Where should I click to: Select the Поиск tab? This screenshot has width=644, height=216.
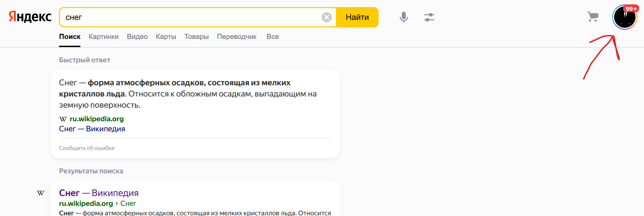(70, 37)
